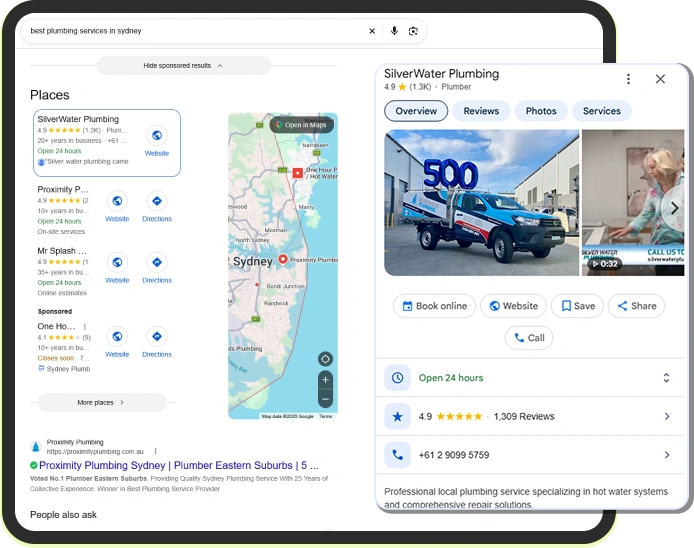Click the Website button in panel
Screen dimensions: 694x548
513,306
